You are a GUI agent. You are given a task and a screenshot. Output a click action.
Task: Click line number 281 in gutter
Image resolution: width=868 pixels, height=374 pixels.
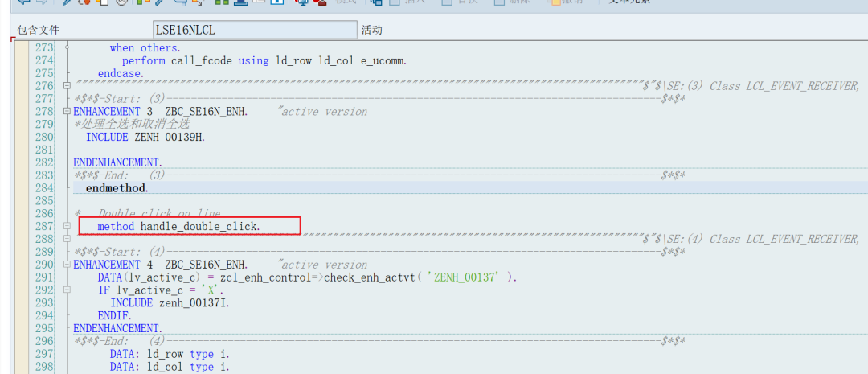44,150
